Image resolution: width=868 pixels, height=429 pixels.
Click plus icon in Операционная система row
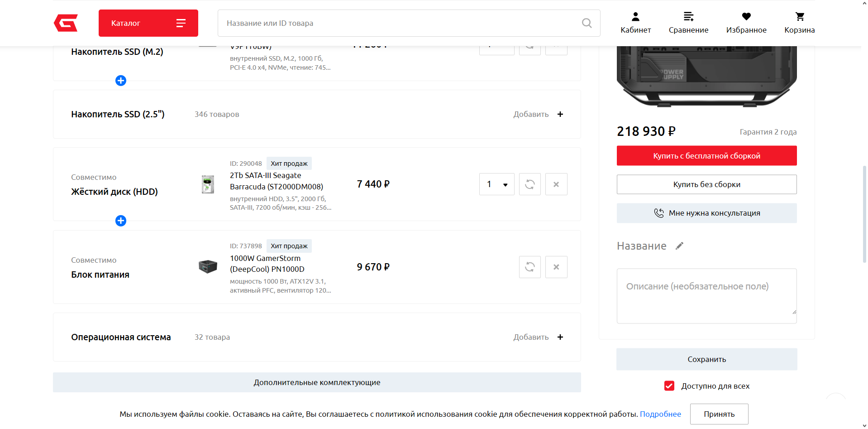(x=560, y=337)
